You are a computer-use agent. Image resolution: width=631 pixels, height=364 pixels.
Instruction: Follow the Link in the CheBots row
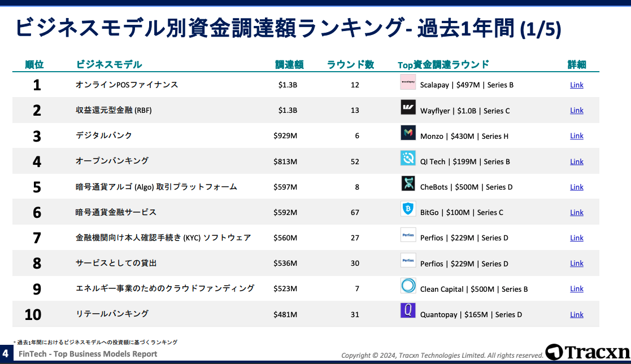coord(577,187)
